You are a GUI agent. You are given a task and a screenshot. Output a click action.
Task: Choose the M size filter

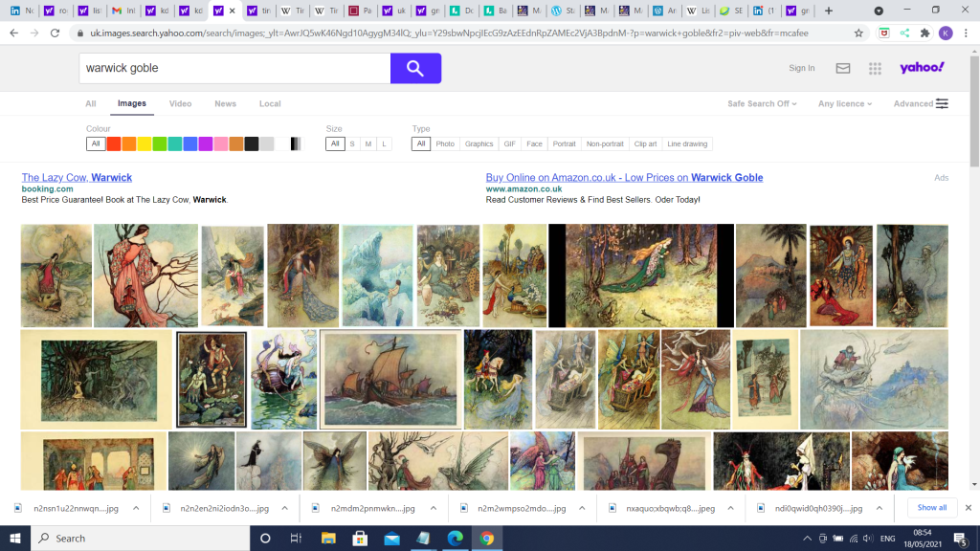(x=368, y=143)
